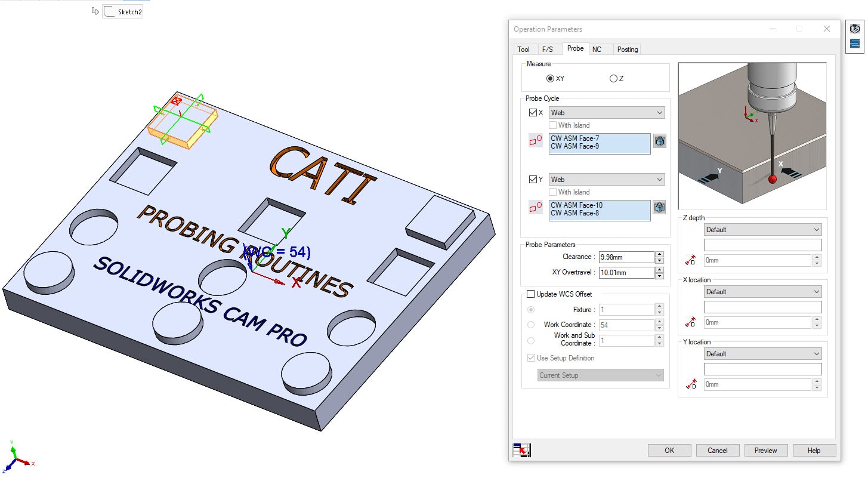Decrease the XY Overtravel value with down arrow
The width and height of the screenshot is (868, 484).
coord(659,276)
